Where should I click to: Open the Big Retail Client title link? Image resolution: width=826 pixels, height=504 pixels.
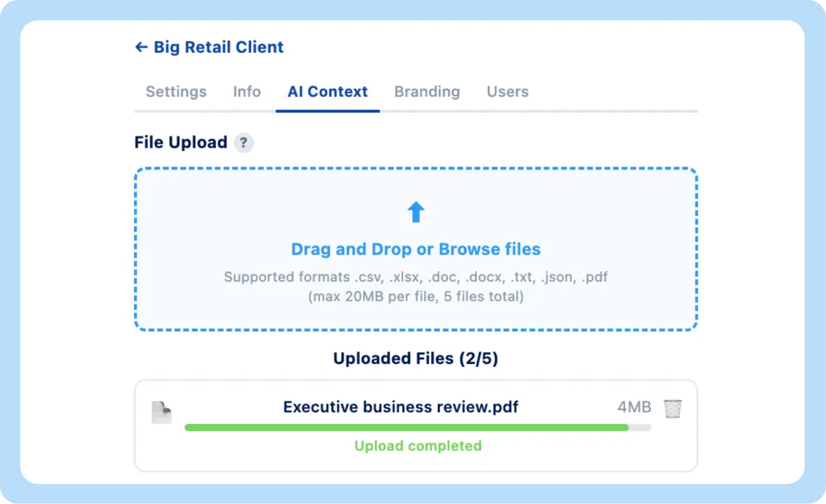pos(219,47)
